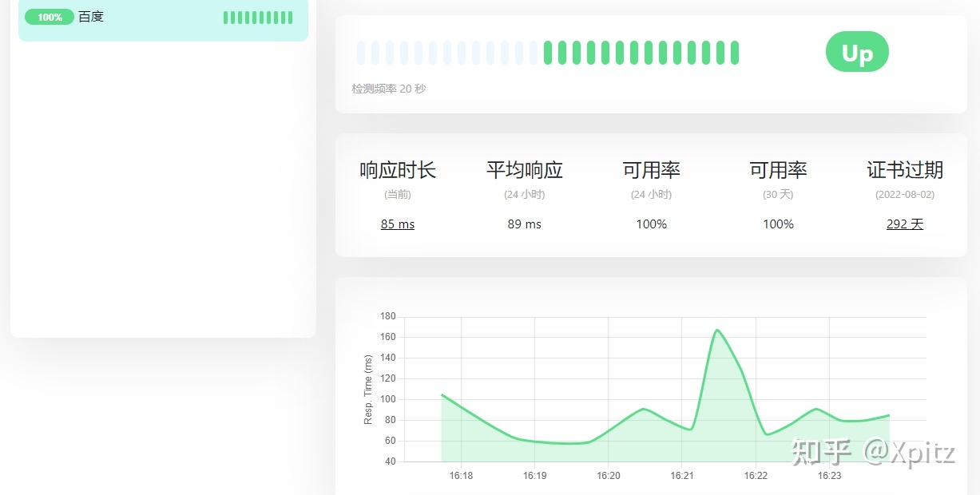Click the 89 ms average response value
Image resolution: width=980 pixels, height=495 pixels.
tap(525, 224)
